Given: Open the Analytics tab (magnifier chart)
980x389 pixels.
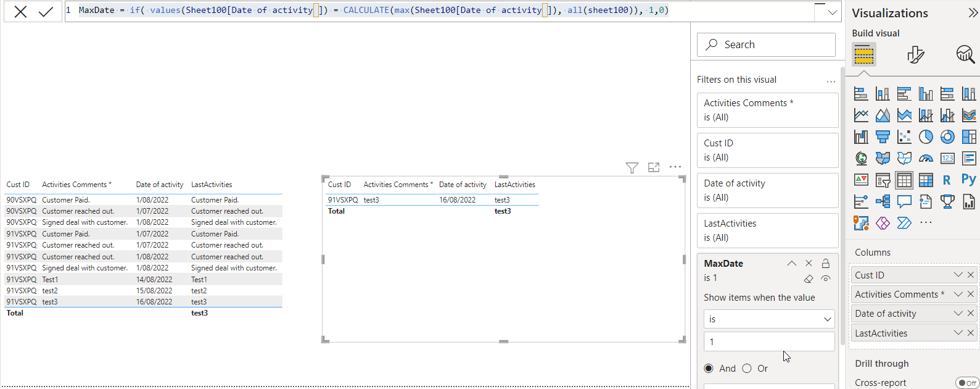Looking at the screenshot, I should tap(965, 55).
